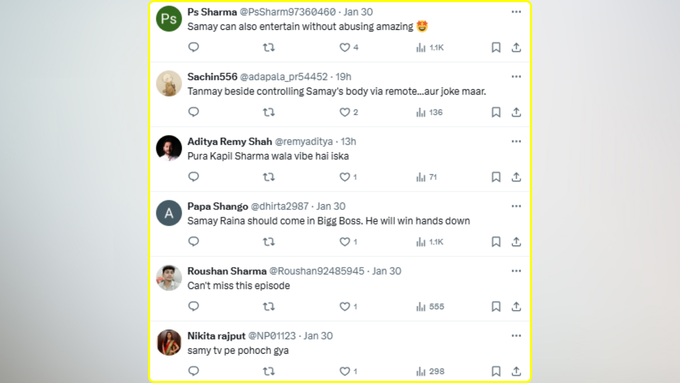Retweet Sachin556's Tanmay remote joke tweet
Image resolution: width=680 pixels, height=383 pixels.
[x=269, y=112]
